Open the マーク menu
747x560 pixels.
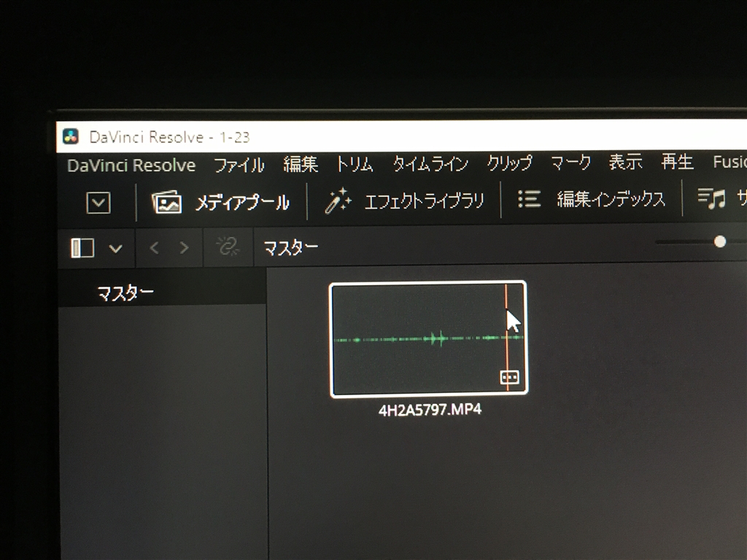(x=570, y=163)
